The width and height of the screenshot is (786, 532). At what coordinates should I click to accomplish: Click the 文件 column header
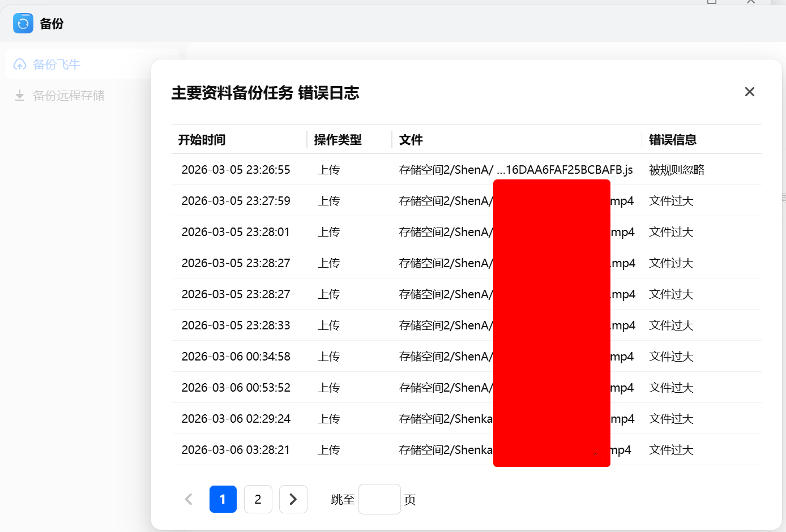coord(411,139)
